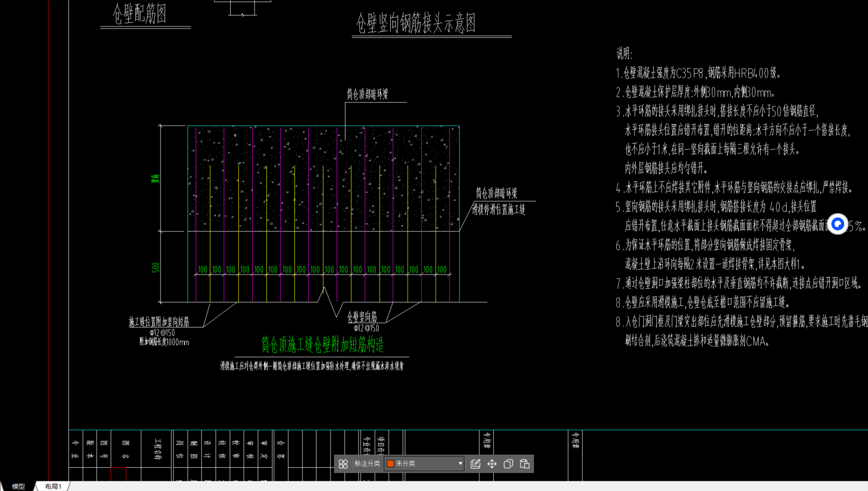Open the 未分类 category dropdown
The width and height of the screenshot is (868, 491).
[424, 463]
